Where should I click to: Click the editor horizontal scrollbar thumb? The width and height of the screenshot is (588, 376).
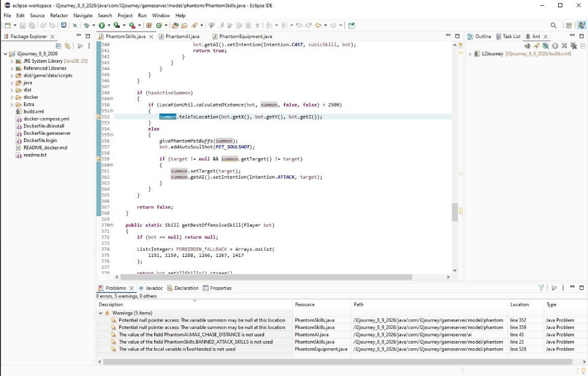266,277
